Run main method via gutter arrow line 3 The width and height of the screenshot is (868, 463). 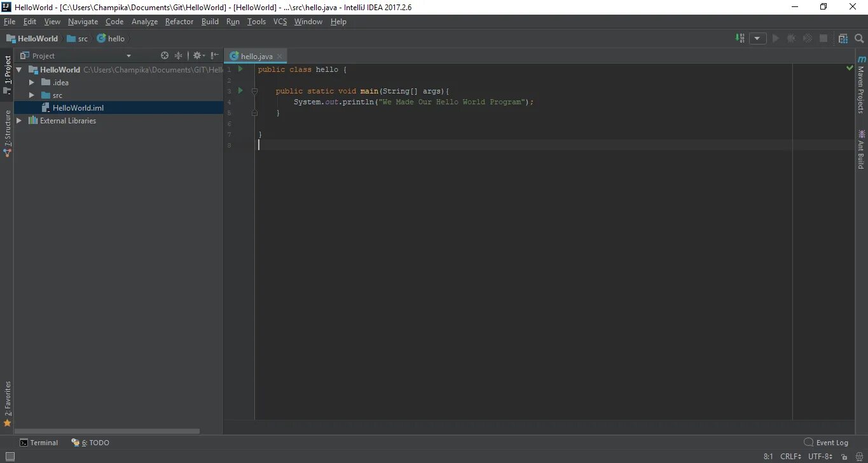tap(240, 90)
